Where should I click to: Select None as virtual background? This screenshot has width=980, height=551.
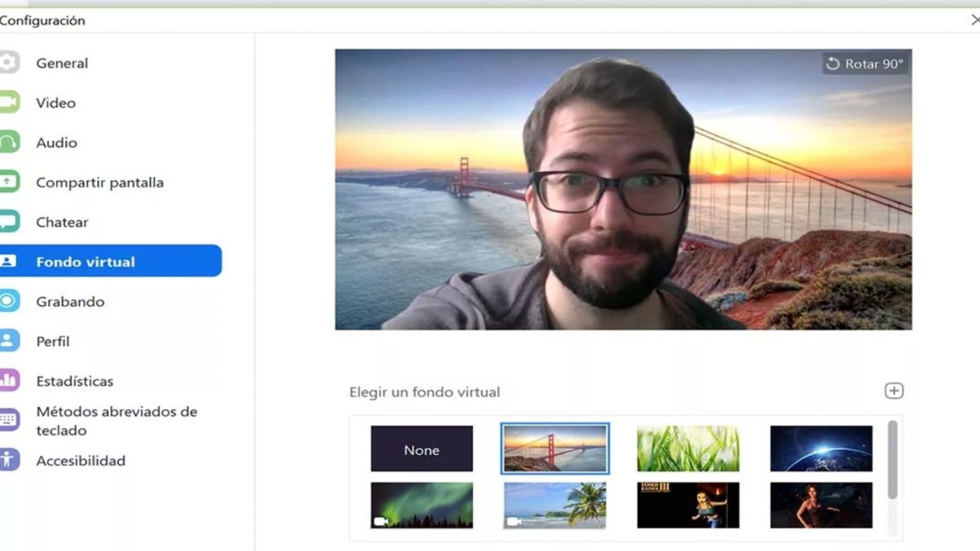[421, 449]
